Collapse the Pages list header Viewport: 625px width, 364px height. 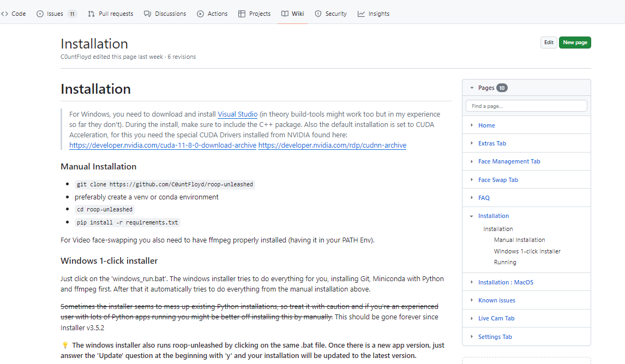click(x=472, y=88)
